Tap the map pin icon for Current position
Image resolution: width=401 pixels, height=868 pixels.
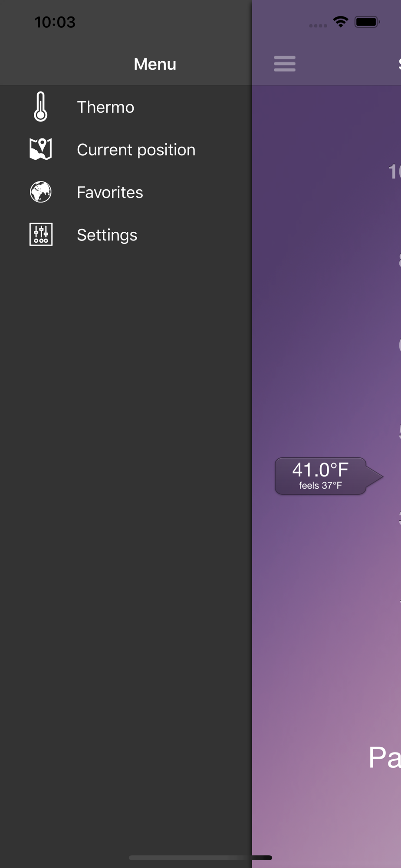coord(41,149)
